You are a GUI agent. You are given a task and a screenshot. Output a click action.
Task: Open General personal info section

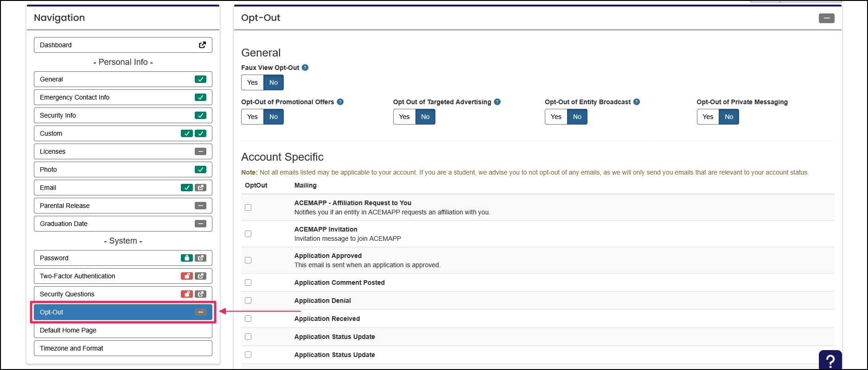click(123, 79)
